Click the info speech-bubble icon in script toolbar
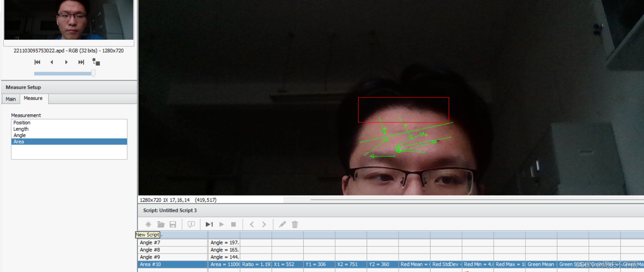 point(191,225)
